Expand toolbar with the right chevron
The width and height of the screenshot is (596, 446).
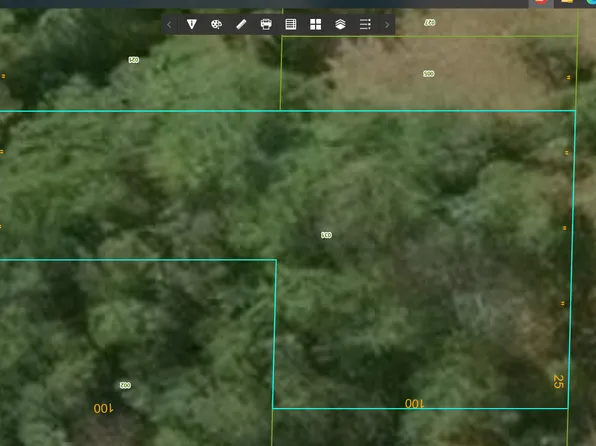click(387, 25)
